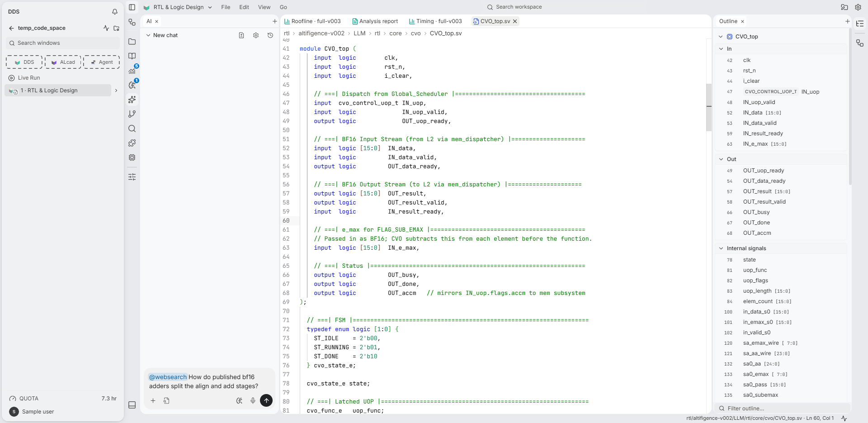The image size is (868, 423).
Task: Open the AI sparkle assistant icon
Action: coord(132,100)
